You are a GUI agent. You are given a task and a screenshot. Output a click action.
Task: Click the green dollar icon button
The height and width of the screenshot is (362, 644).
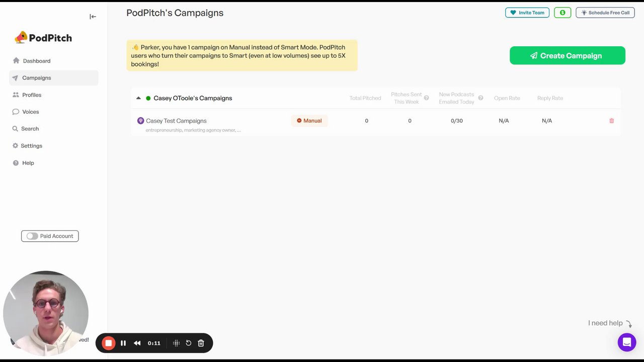[x=562, y=13]
